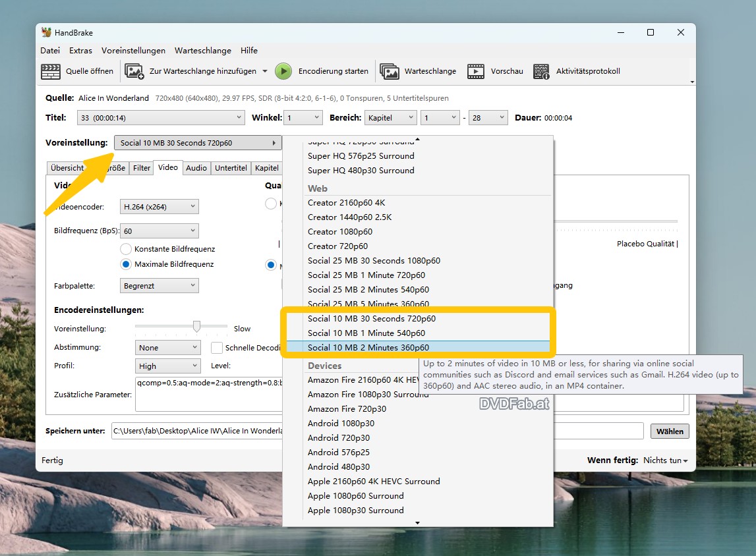The image size is (756, 556).
Task: Choose Social 10 MB 30 Seconds 720p60 preset
Action: [x=371, y=318]
